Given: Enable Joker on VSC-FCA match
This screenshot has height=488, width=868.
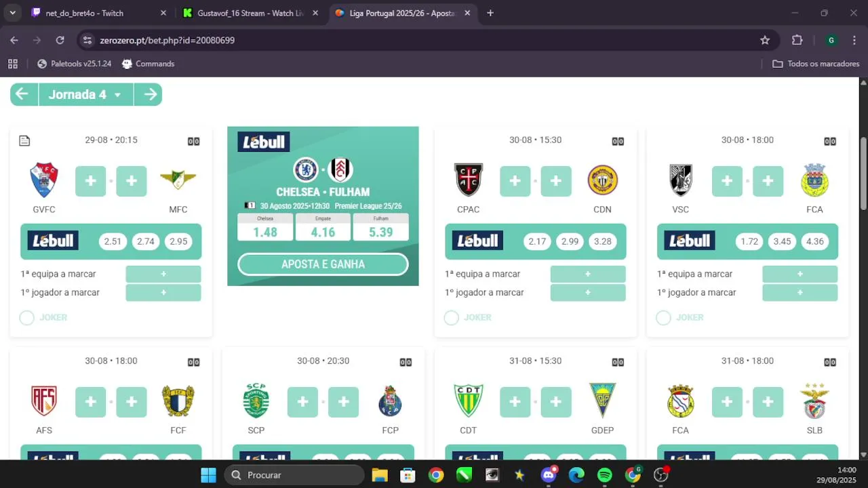Looking at the screenshot, I should point(663,318).
